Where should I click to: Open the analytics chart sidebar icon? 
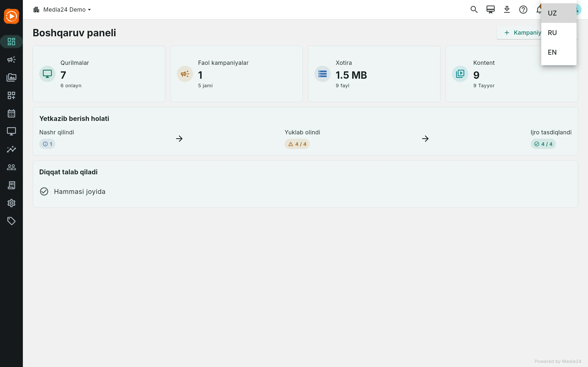[11, 149]
